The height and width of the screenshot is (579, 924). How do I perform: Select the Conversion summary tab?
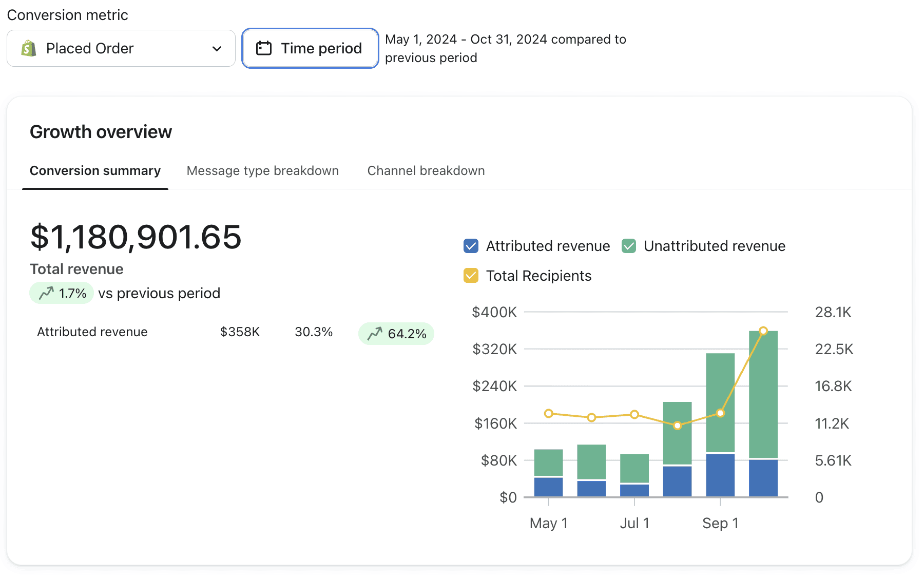(x=95, y=171)
